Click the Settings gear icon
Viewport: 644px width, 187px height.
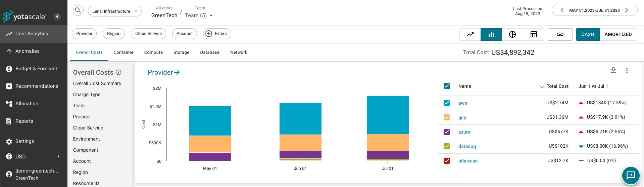[9, 142]
